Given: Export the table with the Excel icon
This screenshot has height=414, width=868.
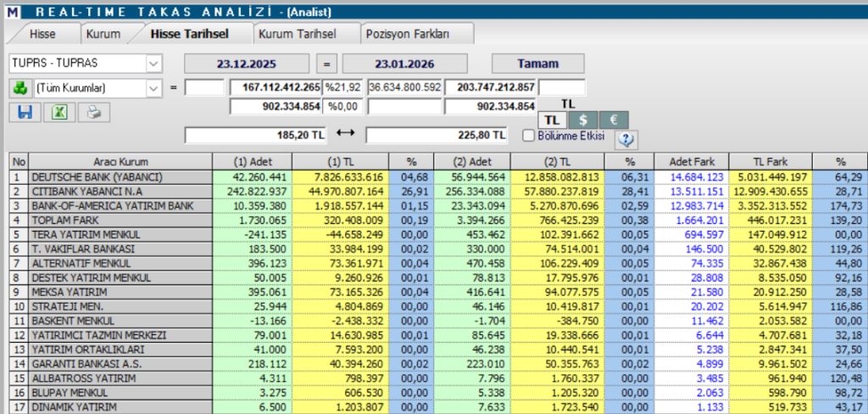Looking at the screenshot, I should [x=58, y=112].
